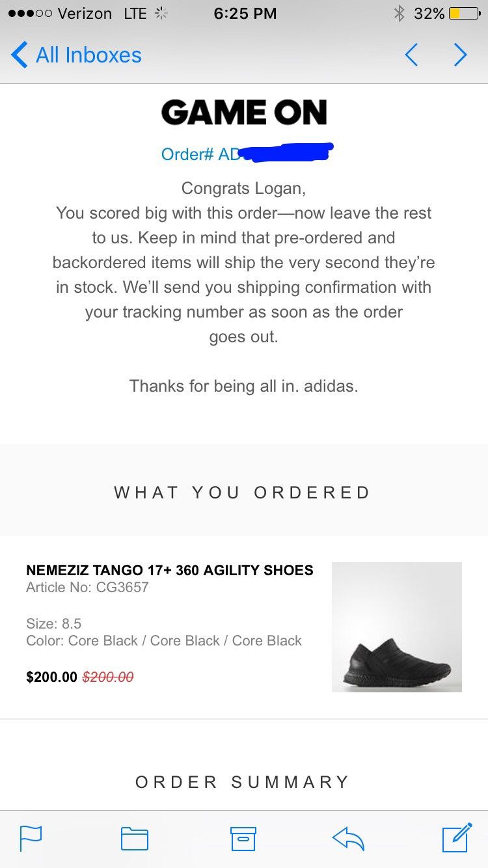Compose a new email message
The image size is (488, 868).
[457, 837]
